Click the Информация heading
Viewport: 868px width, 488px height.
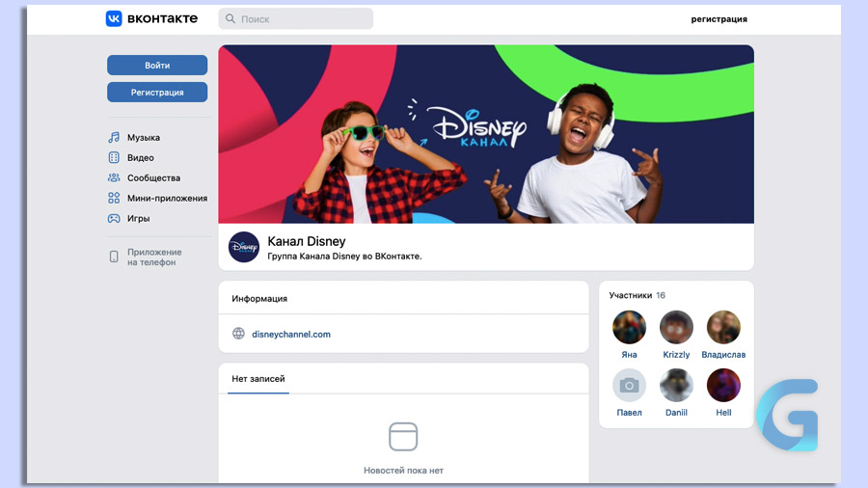[x=259, y=299]
